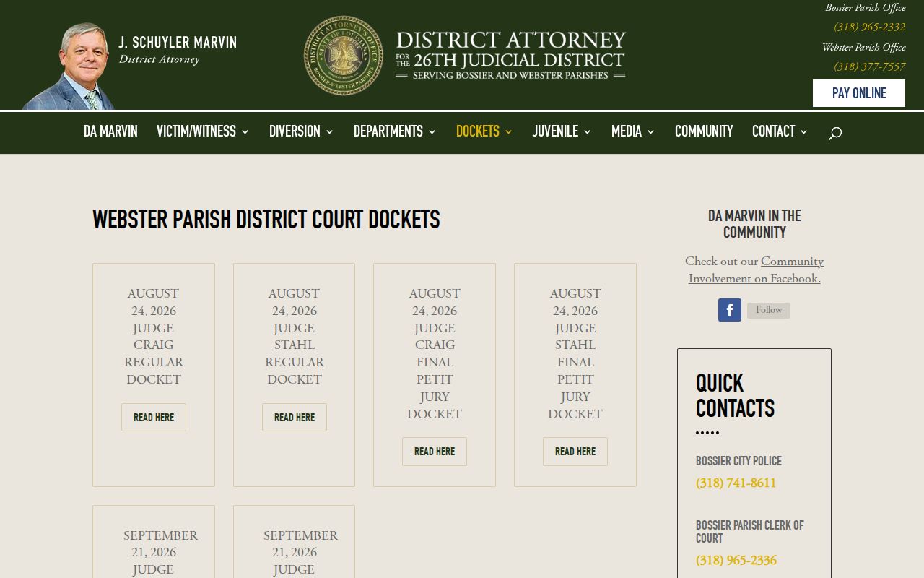924x578 pixels.
Task: Read Judge Craig Final Petit Jury Docket
Action: click(x=435, y=452)
